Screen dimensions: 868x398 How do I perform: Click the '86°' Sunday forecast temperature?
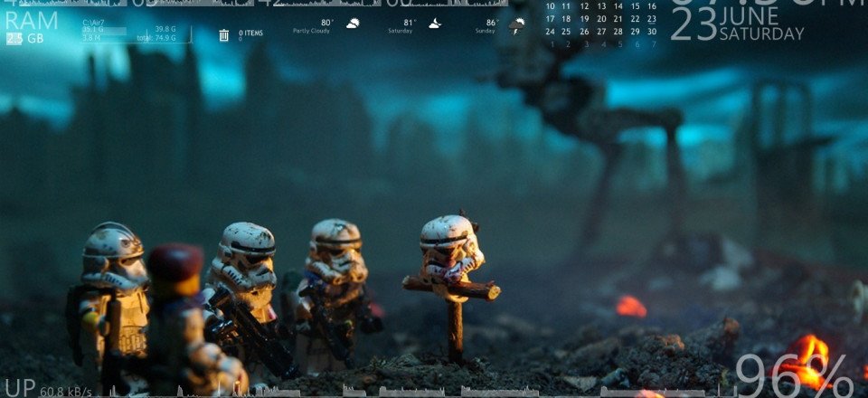tap(492, 23)
